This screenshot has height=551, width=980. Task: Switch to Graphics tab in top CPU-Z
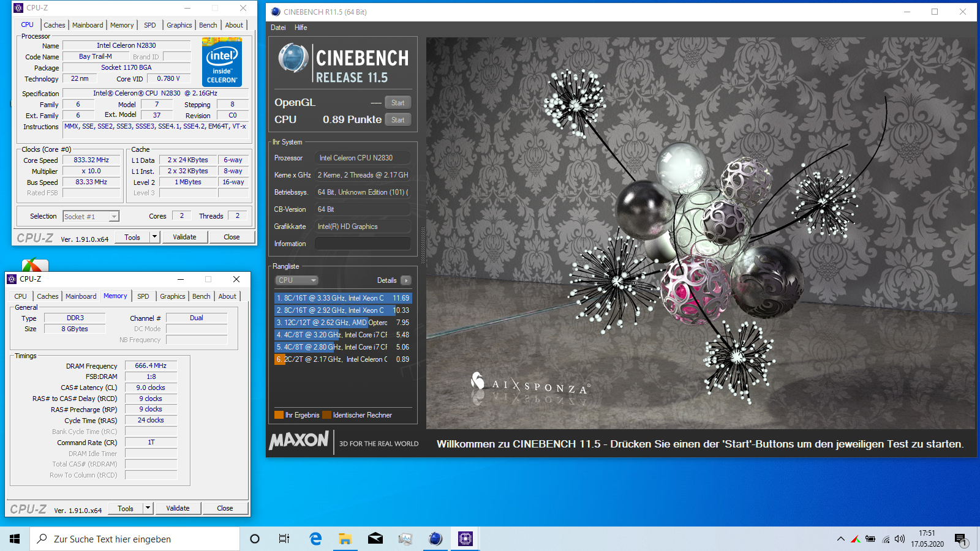coord(179,25)
